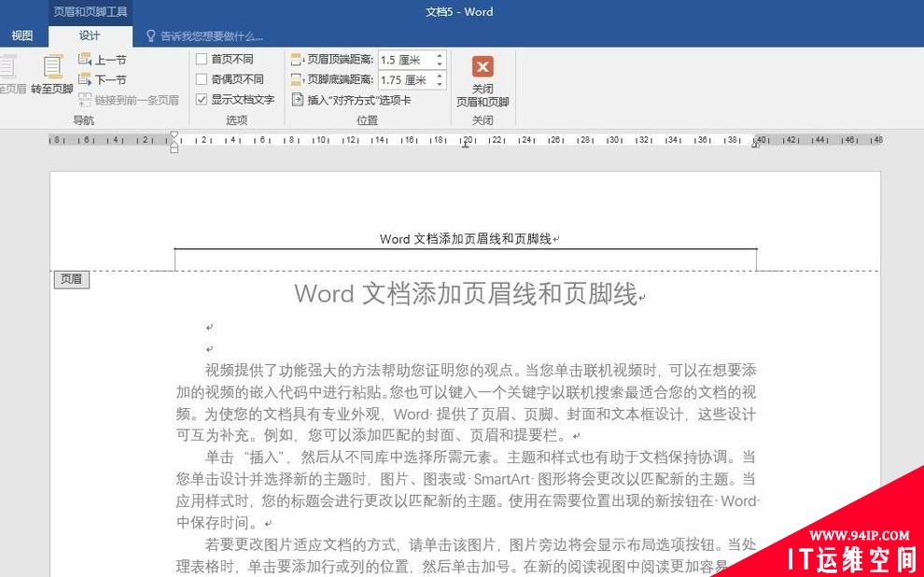Click paragraph starting 单击"插入"
924x577 pixels.
coord(466,489)
